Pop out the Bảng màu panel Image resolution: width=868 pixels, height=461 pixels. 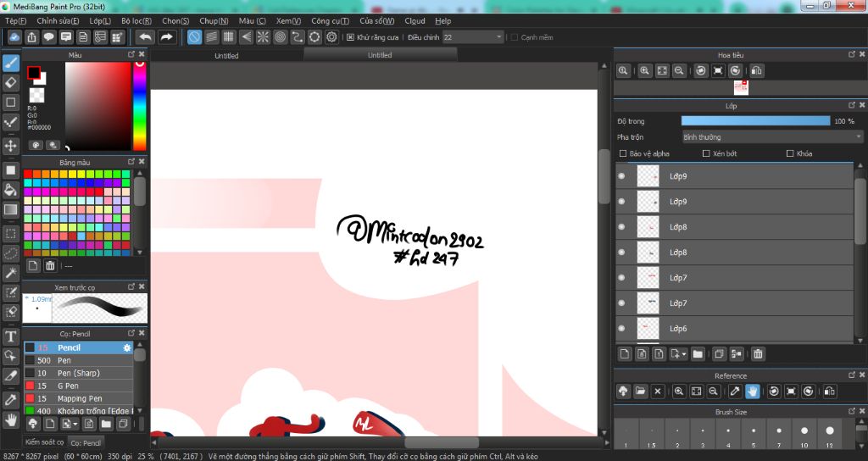[x=131, y=162]
